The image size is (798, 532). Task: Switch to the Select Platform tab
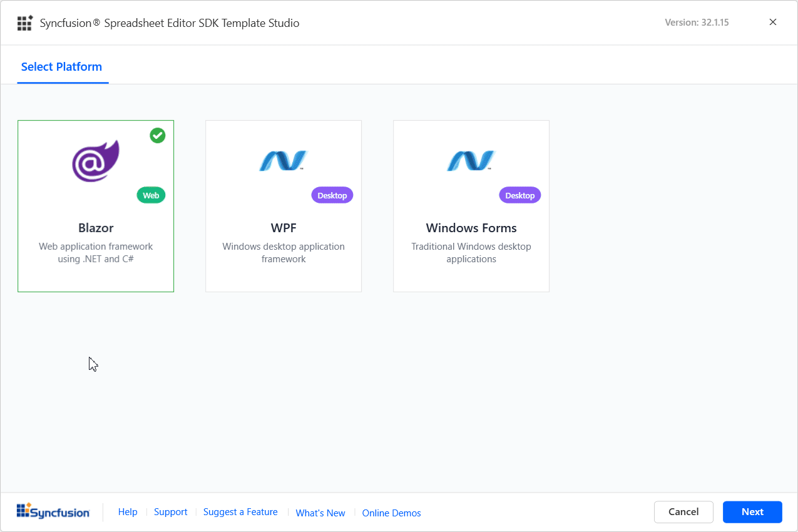pos(62,66)
